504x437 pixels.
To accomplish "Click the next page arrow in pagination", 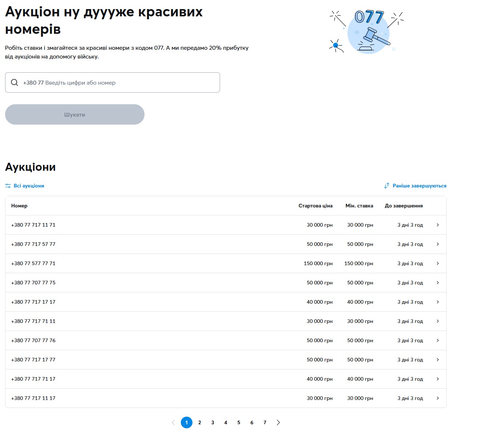I will click(x=278, y=422).
